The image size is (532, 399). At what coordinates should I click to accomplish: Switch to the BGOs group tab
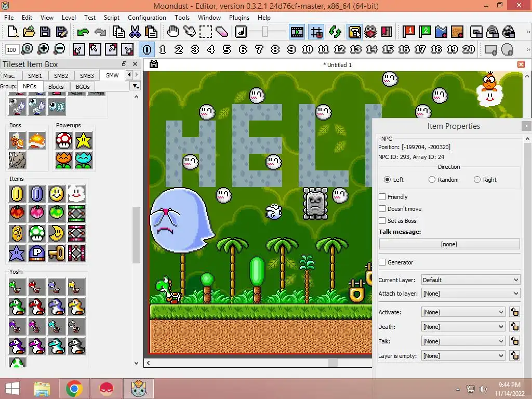83,87
